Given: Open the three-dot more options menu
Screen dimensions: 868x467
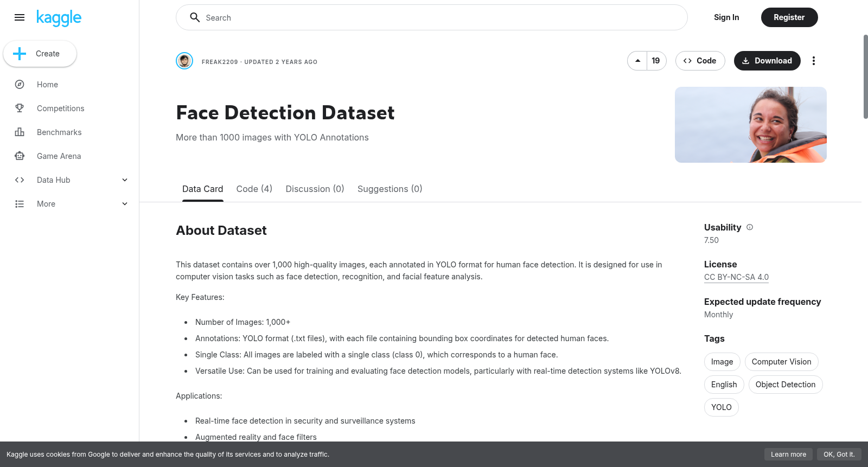Looking at the screenshot, I should tap(813, 61).
